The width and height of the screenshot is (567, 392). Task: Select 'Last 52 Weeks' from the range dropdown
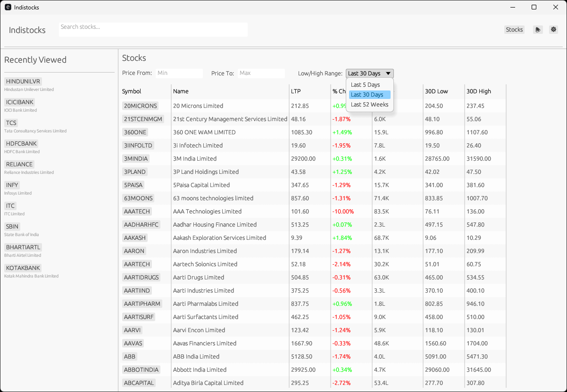pyautogui.click(x=369, y=104)
